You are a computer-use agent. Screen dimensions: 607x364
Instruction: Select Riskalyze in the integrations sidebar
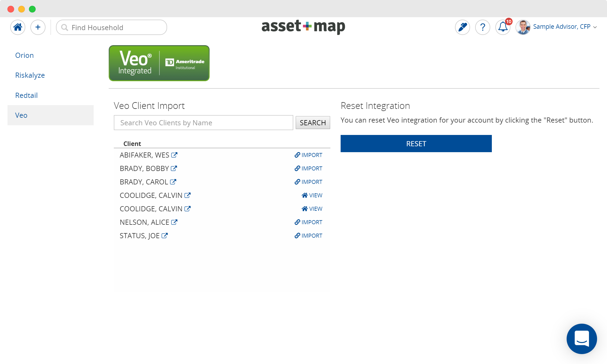coord(30,75)
